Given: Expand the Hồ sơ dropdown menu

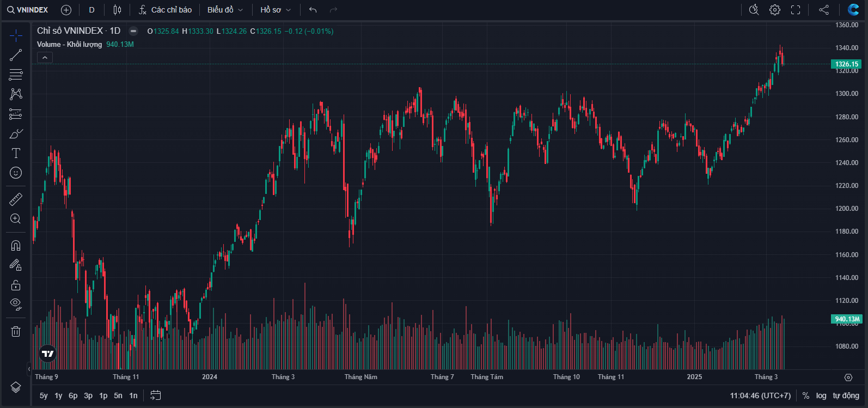Looking at the screenshot, I should 276,10.
